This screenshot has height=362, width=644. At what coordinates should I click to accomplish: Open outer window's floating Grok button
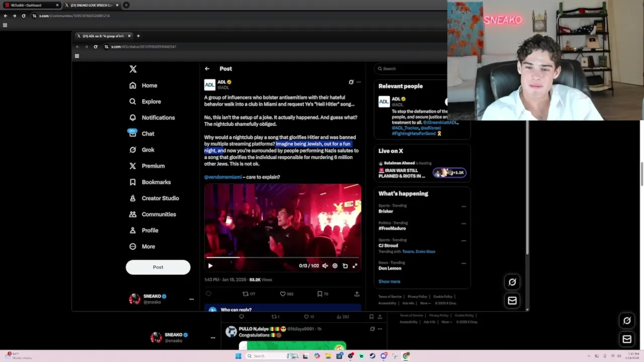tap(627, 320)
